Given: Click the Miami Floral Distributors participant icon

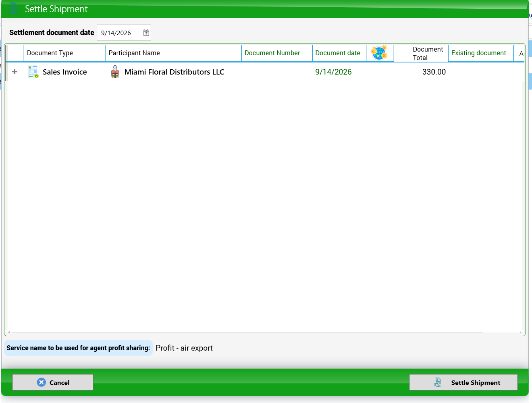Looking at the screenshot, I should (x=115, y=72).
